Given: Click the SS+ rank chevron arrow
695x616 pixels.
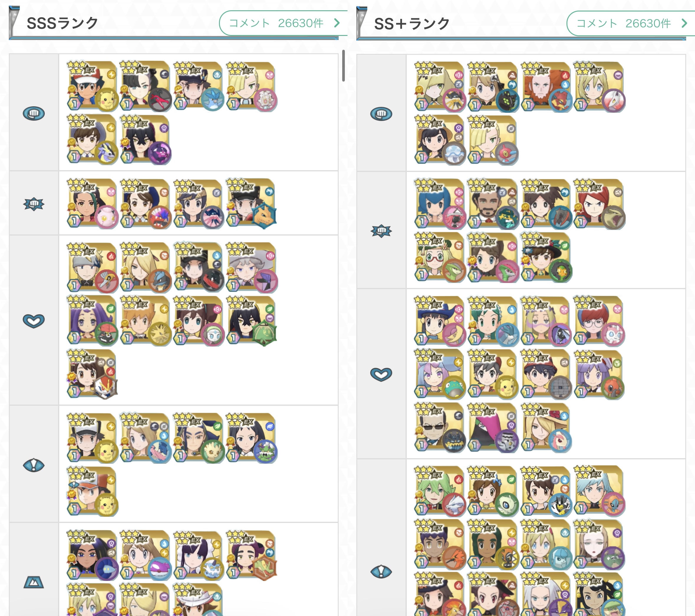Looking at the screenshot, I should click(x=684, y=24).
